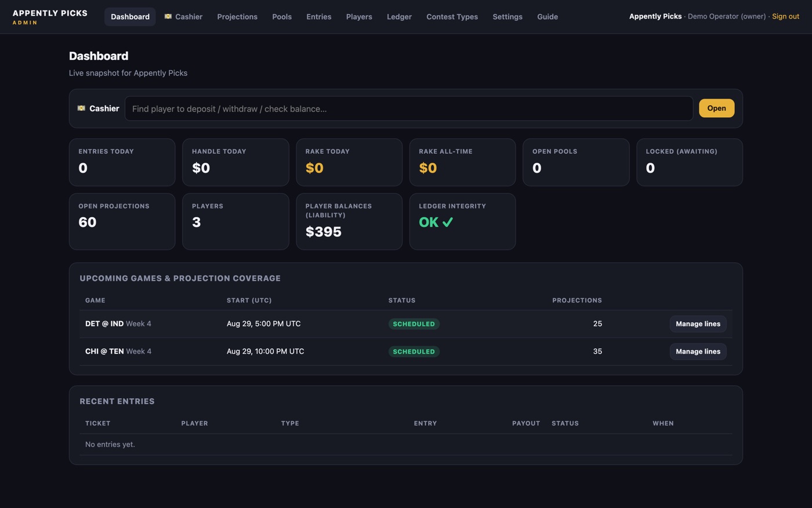This screenshot has width=812, height=508.
Task: Click the Aug 29, 5:00 PM UTC start time
Action: tap(263, 324)
